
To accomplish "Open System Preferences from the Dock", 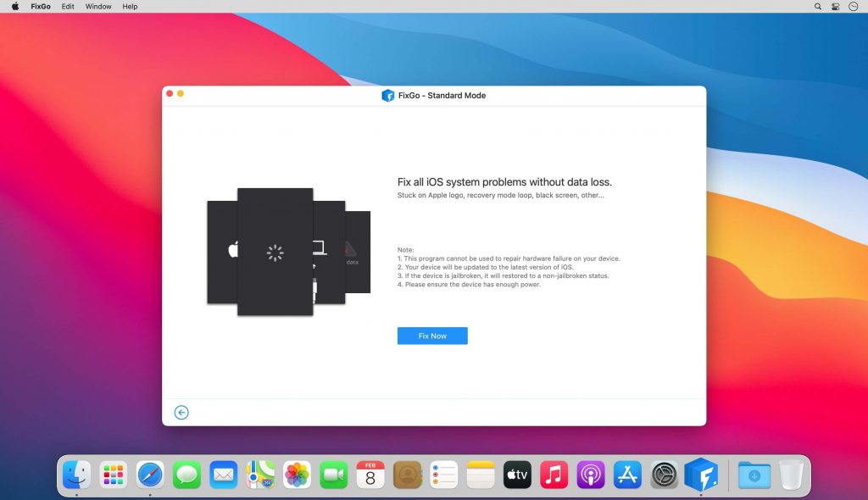I will tap(664, 475).
